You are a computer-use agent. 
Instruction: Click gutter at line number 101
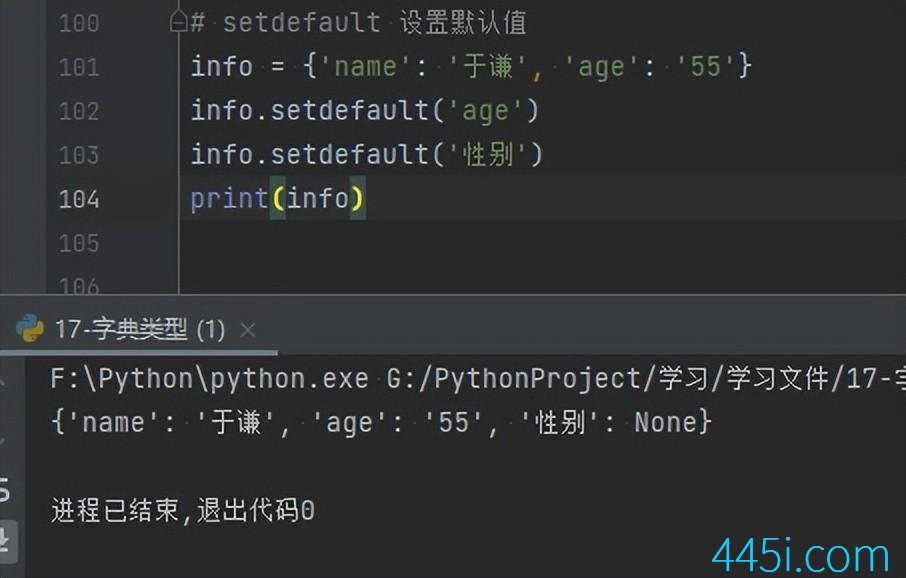pos(79,67)
